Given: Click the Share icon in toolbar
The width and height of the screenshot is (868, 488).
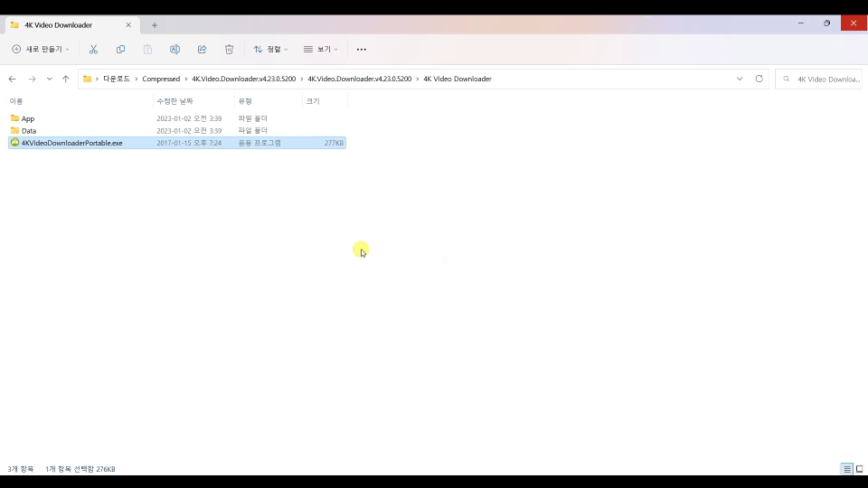Looking at the screenshot, I should click(x=202, y=49).
